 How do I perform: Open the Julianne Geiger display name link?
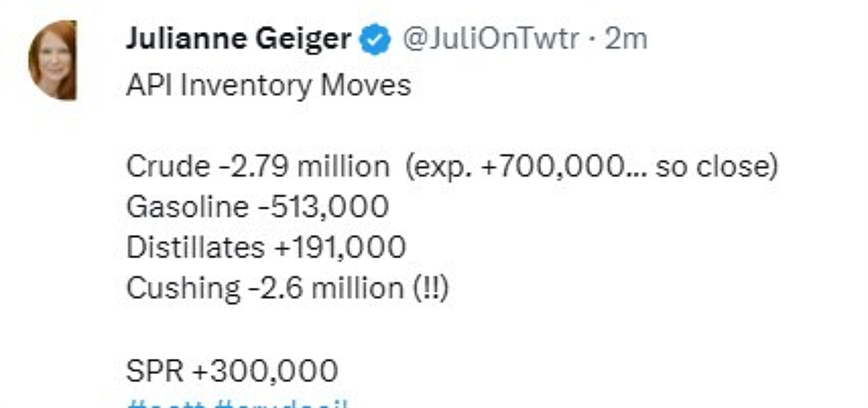(239, 39)
